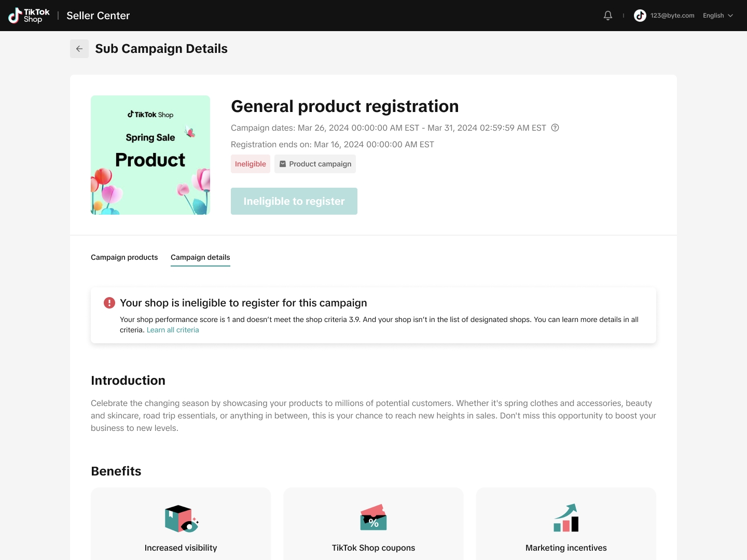Screen dimensions: 747x560
Task: Click the campaign dates help icon
Action: click(555, 128)
